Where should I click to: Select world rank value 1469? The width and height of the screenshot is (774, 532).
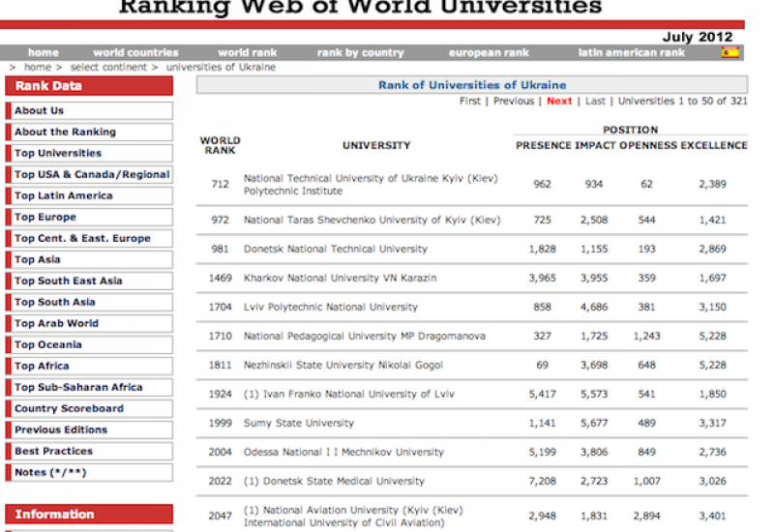221,278
